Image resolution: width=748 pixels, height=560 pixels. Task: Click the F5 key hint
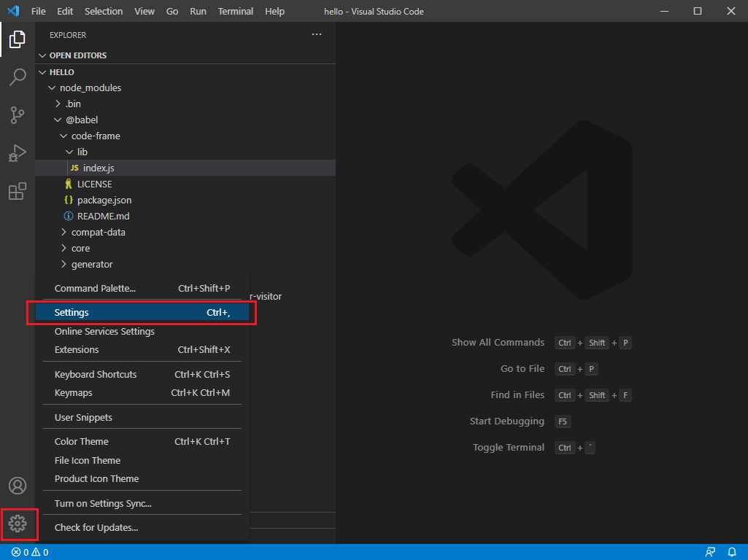[563, 421]
